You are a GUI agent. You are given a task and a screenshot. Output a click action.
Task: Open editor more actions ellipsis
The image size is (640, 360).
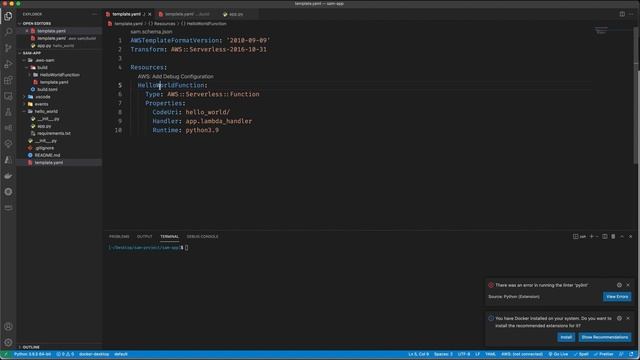point(631,14)
